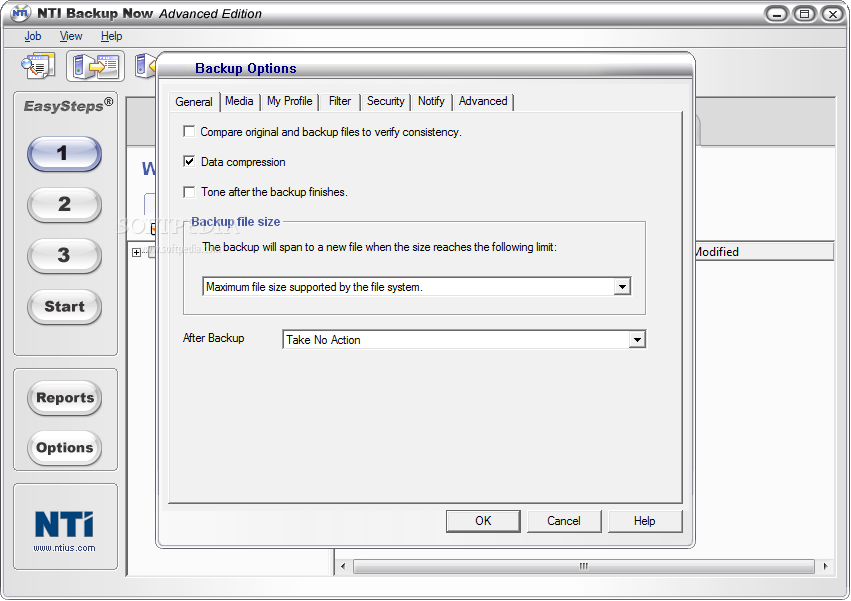Go to EasySteps step 3

64,256
